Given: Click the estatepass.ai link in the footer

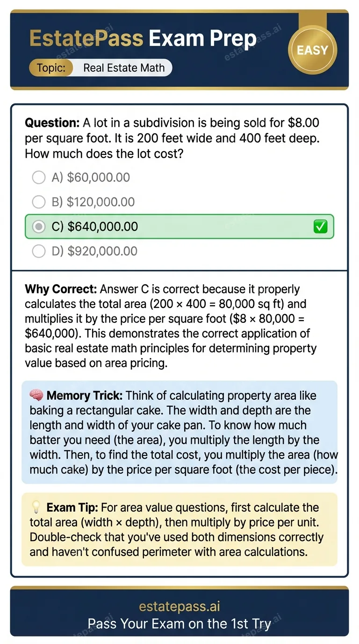Looking at the screenshot, I should 179,606.
